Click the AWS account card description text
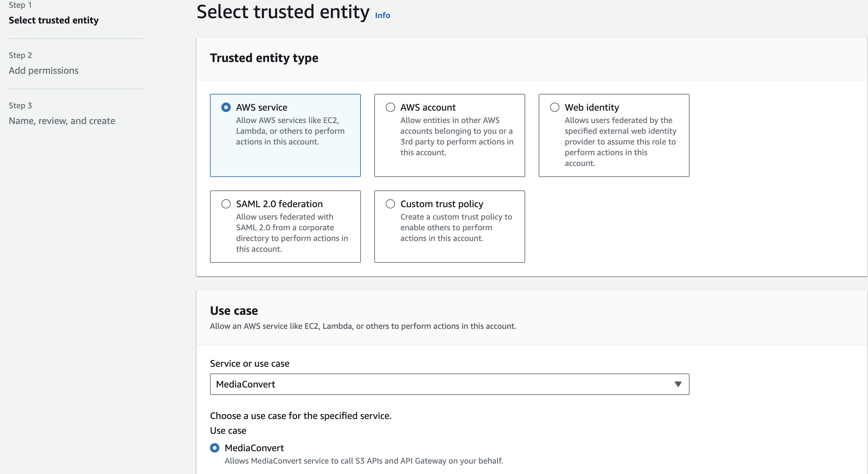The image size is (868, 474). pyautogui.click(x=456, y=136)
